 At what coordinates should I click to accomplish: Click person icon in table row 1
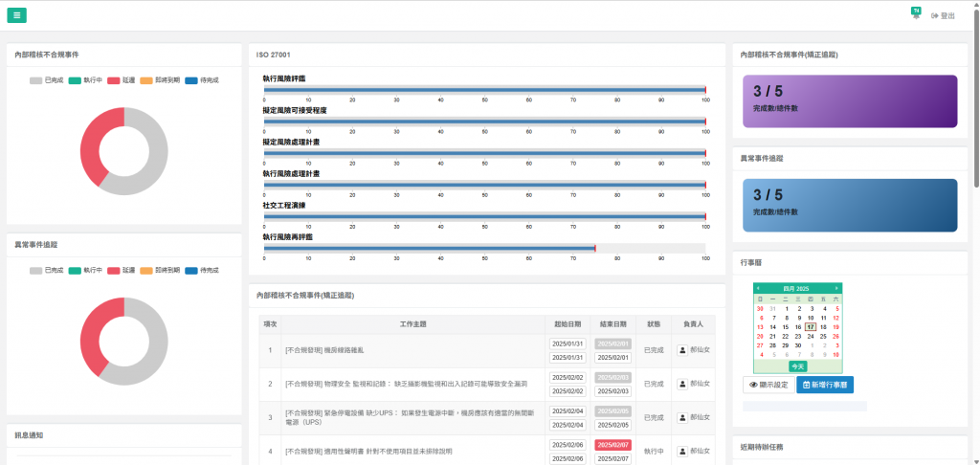pos(682,350)
